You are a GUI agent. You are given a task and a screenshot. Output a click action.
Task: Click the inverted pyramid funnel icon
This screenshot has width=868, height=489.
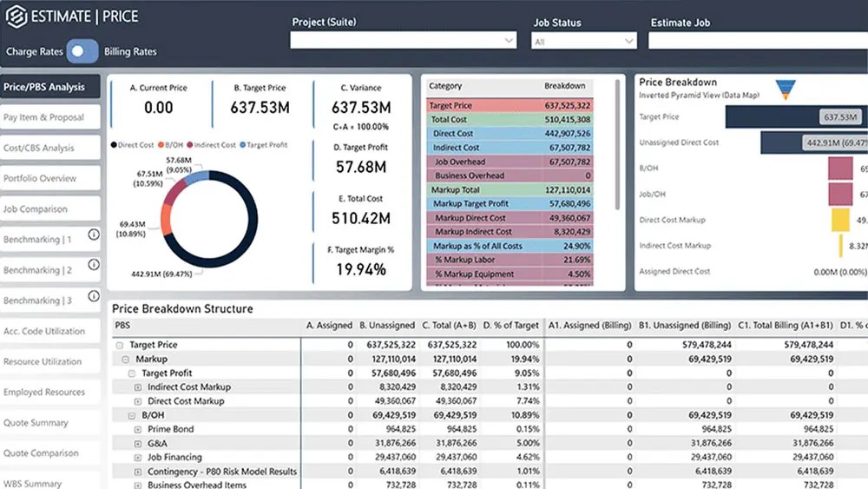pos(786,89)
